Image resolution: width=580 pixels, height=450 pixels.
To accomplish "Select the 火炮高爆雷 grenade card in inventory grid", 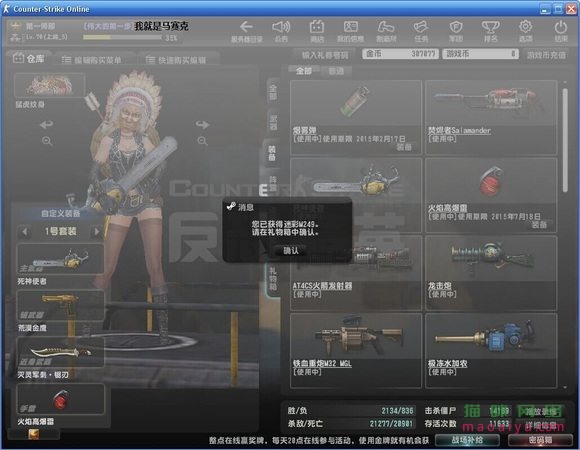I will [491, 195].
